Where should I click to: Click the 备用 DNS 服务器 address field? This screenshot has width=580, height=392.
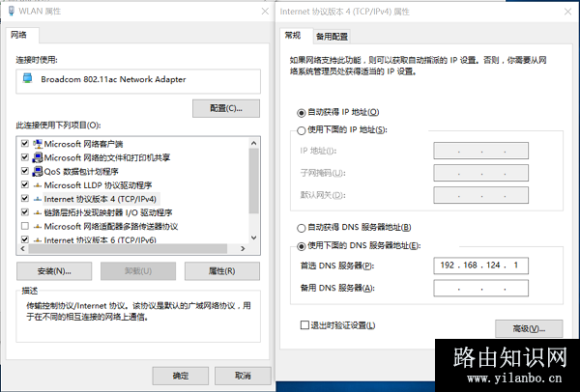480,288
